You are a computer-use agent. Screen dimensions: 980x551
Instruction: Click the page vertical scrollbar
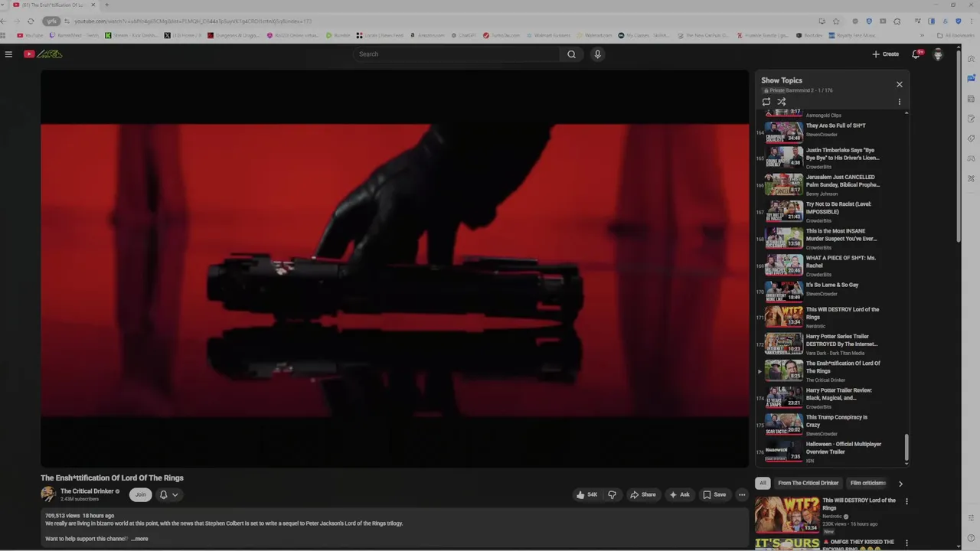959,145
